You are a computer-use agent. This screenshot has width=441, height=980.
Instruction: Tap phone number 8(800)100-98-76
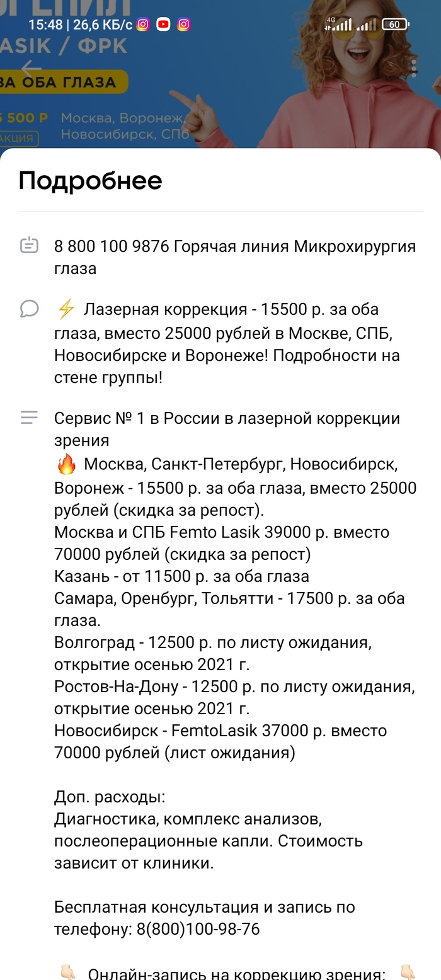(198, 929)
